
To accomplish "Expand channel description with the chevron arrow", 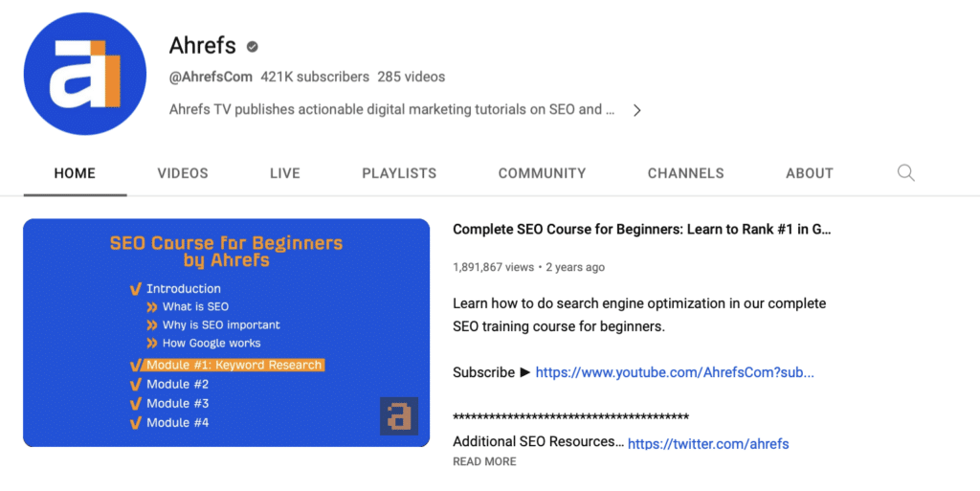I will tap(636, 111).
